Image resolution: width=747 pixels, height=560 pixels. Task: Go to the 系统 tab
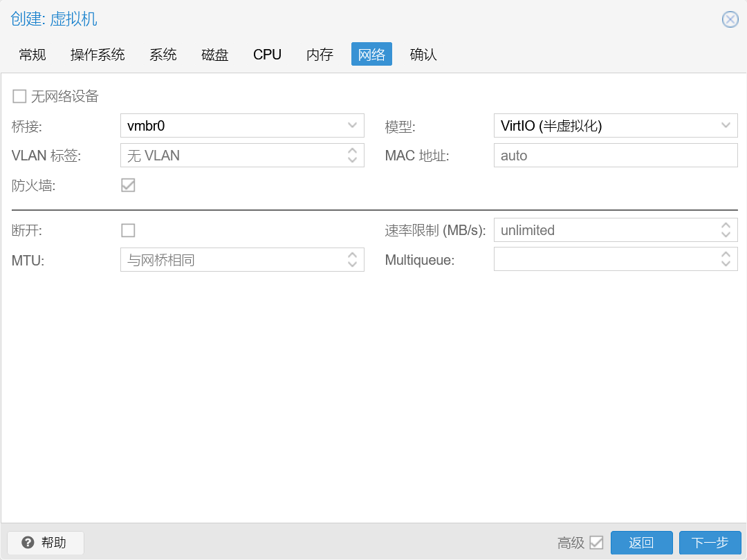[163, 55]
